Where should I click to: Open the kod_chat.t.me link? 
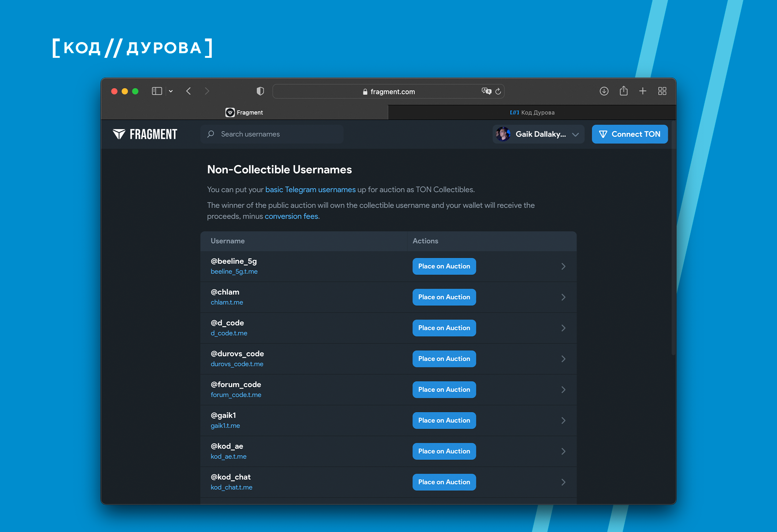click(232, 487)
